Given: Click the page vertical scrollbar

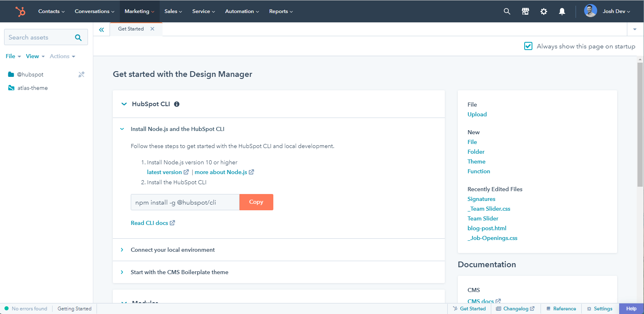Looking at the screenshot, I should click(640, 124).
